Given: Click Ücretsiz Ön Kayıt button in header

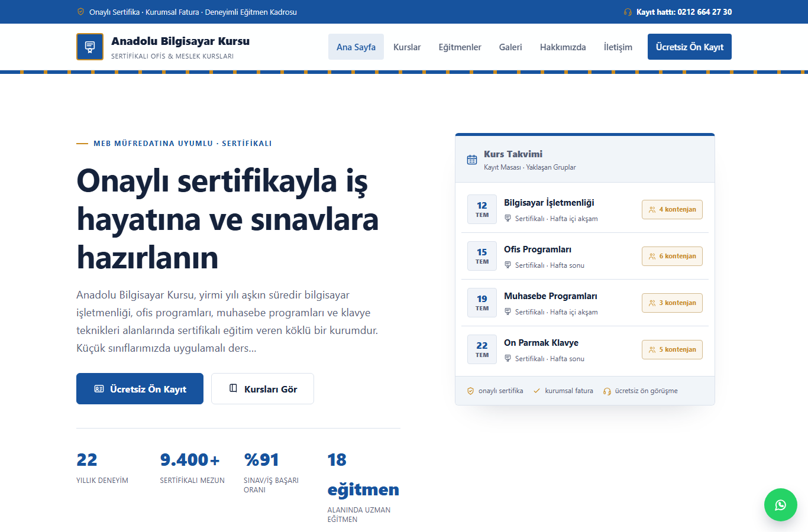Looking at the screenshot, I should 690,47.
